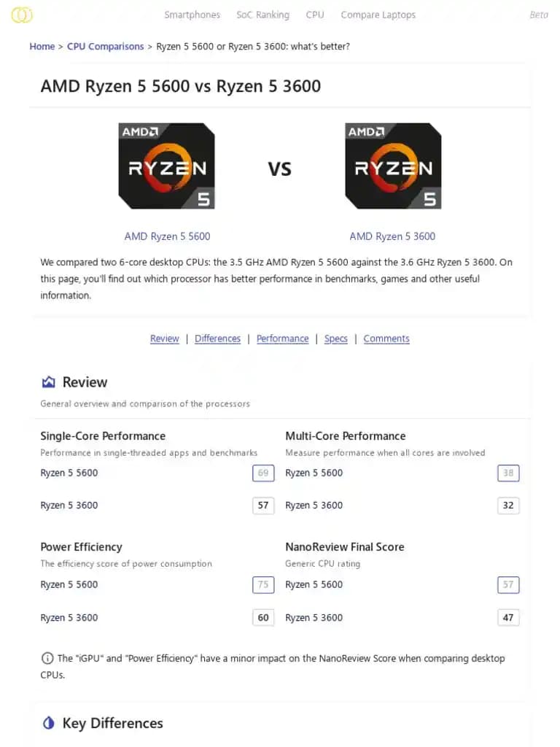Click the Beta label in the header
Screen dimensions: 560x747
pyautogui.click(x=538, y=15)
